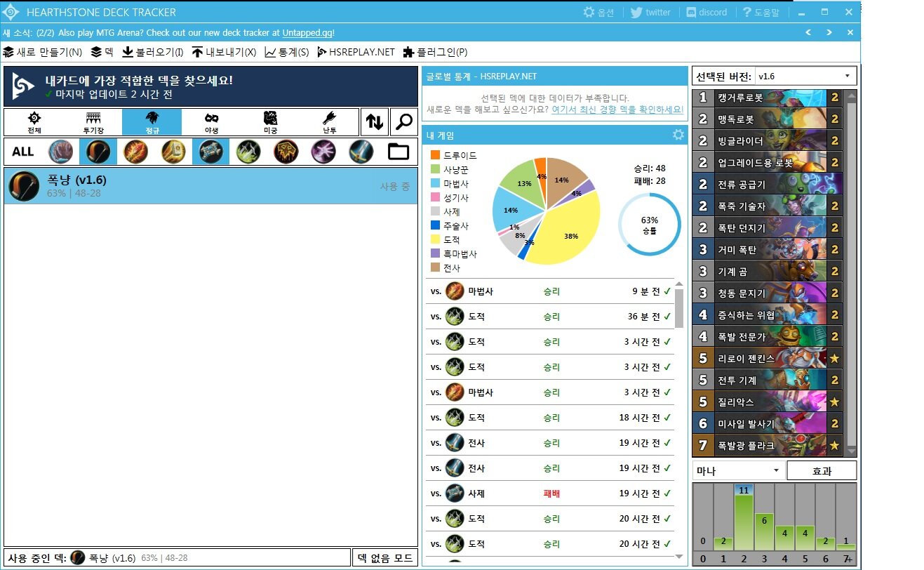This screenshot has width=924, height=570.
Task: Open the HSREPLAY.NET menu item
Action: point(356,52)
